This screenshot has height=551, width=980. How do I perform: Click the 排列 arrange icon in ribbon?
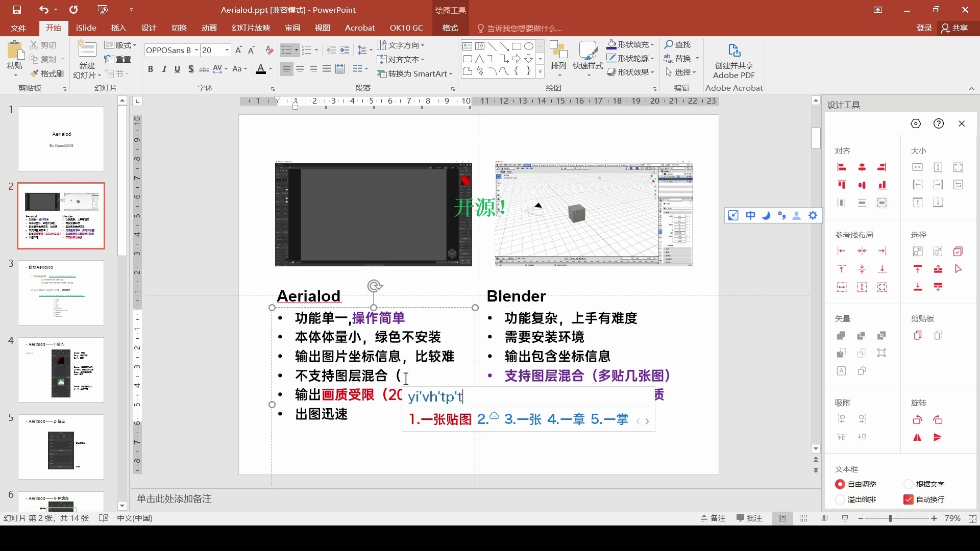pyautogui.click(x=559, y=60)
